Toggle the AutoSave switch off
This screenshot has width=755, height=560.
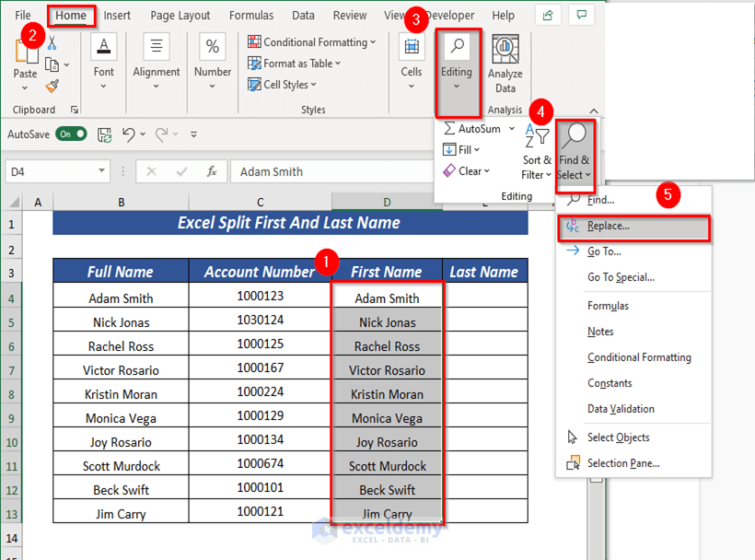(x=71, y=134)
